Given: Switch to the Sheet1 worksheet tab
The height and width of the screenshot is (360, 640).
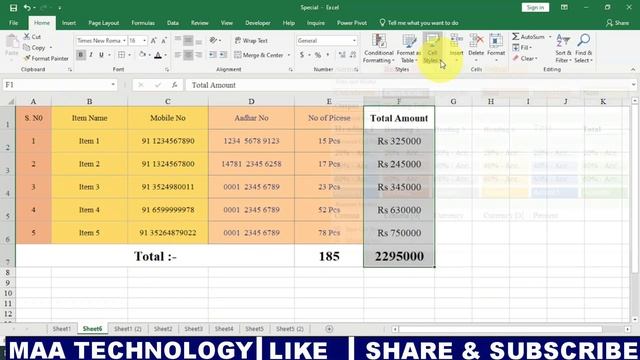Looking at the screenshot, I should click(x=62, y=329).
